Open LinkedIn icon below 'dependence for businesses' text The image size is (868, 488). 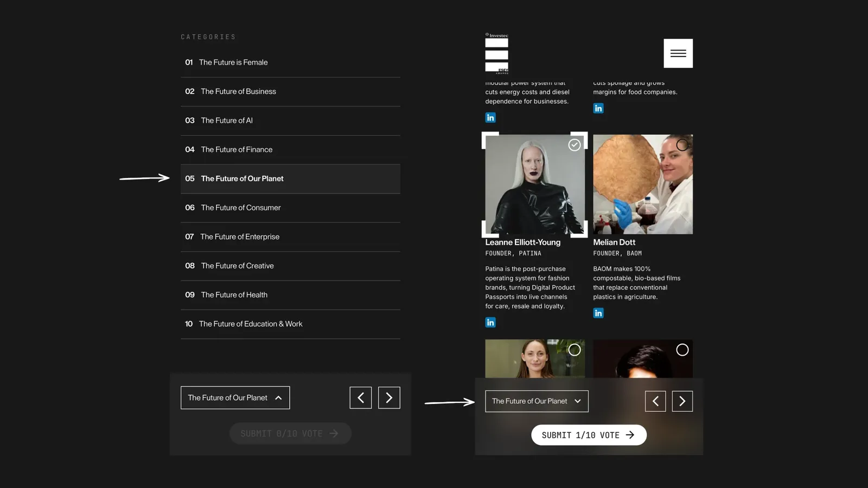(x=490, y=118)
